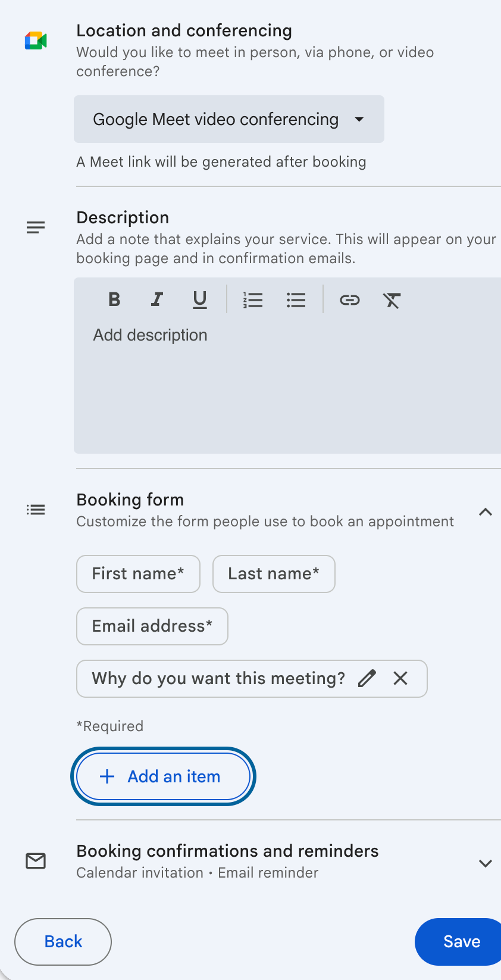
Task: Toggle bold formatting in the description editor
Action: 114,299
